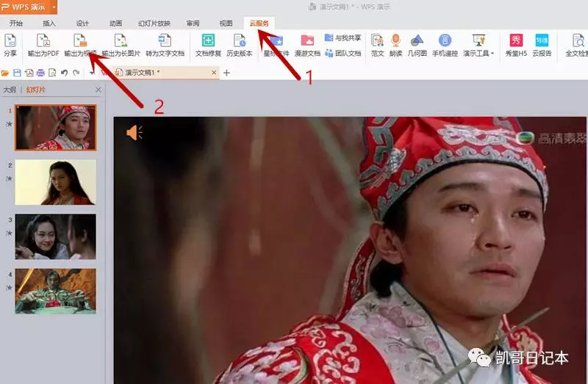Start 朗读 read-aloud feature
588x384 pixels.
tap(395, 45)
